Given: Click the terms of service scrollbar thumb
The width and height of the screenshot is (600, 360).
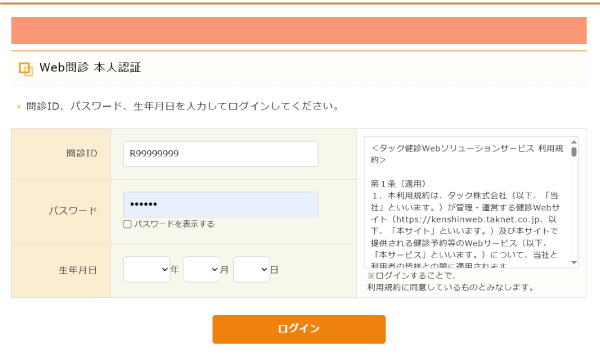Looking at the screenshot, I should 574,152.
